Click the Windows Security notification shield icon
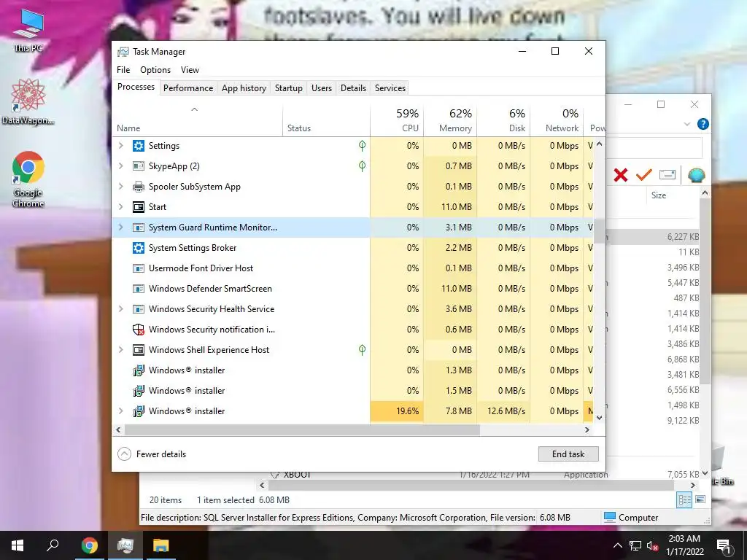This screenshot has height=560, width=747. 138,330
